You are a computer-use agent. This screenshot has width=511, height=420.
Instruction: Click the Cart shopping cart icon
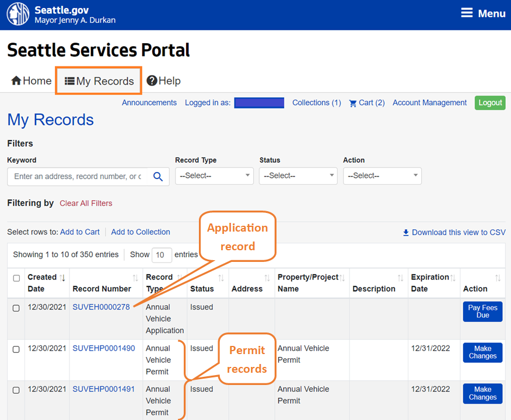click(352, 103)
